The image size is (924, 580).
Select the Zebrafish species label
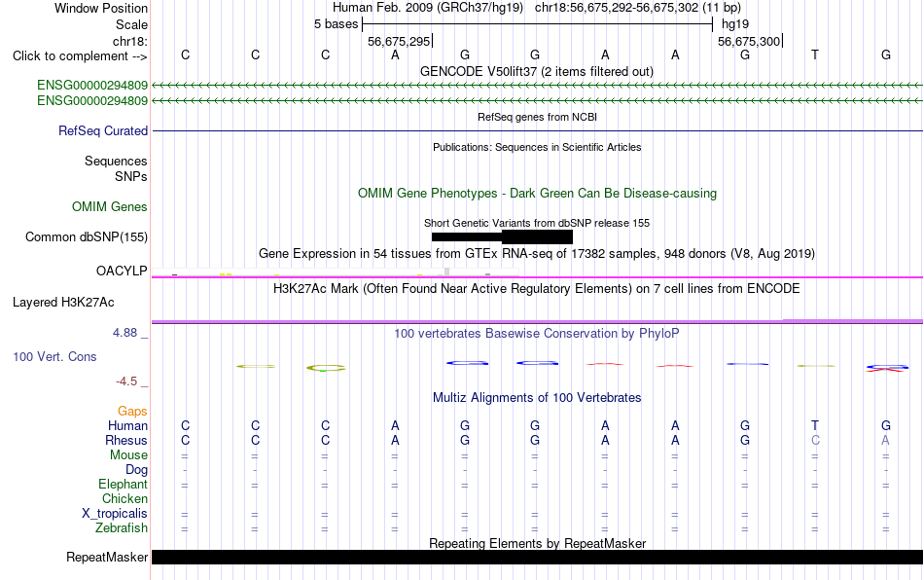coord(122,527)
